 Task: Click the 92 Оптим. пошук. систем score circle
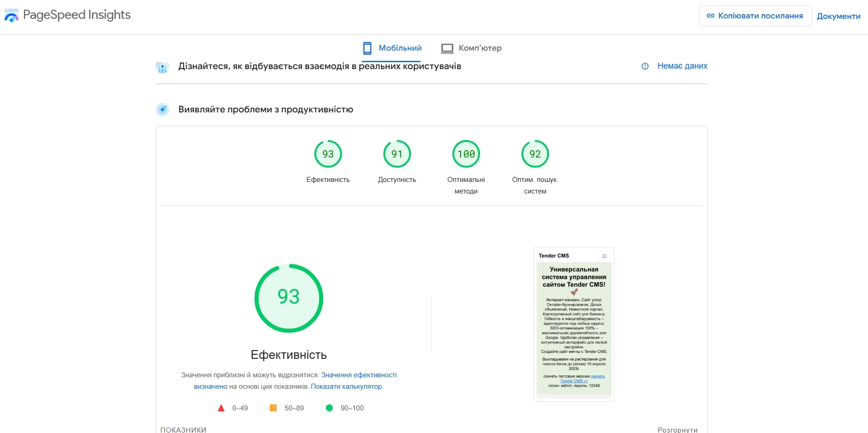(535, 154)
